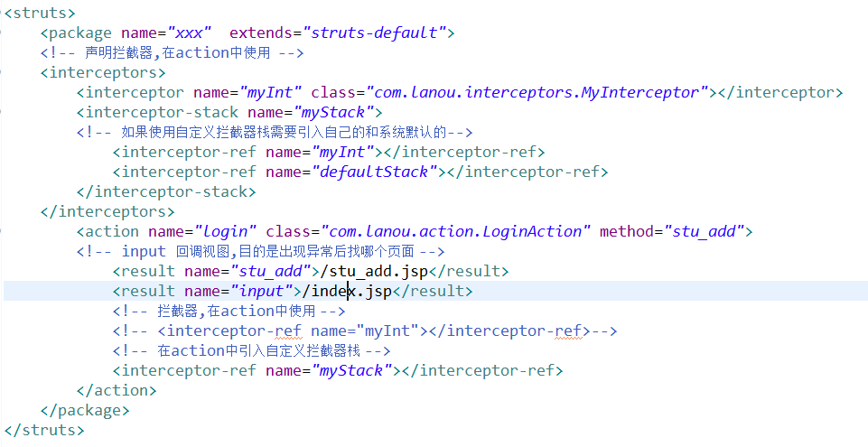Click the /stu_add.jsp result path
The image size is (868, 447).
pyautogui.click(x=374, y=271)
